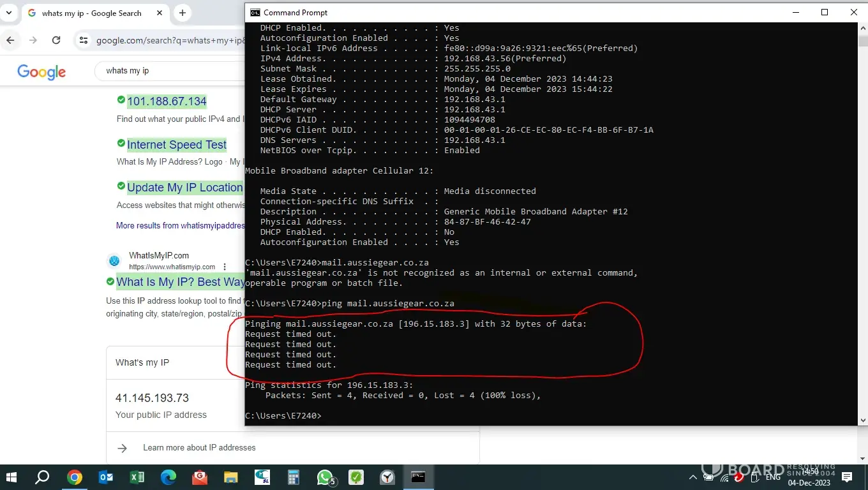Click Command Prompt scrollbar up arrow
Image resolution: width=868 pixels, height=490 pixels.
(863, 29)
